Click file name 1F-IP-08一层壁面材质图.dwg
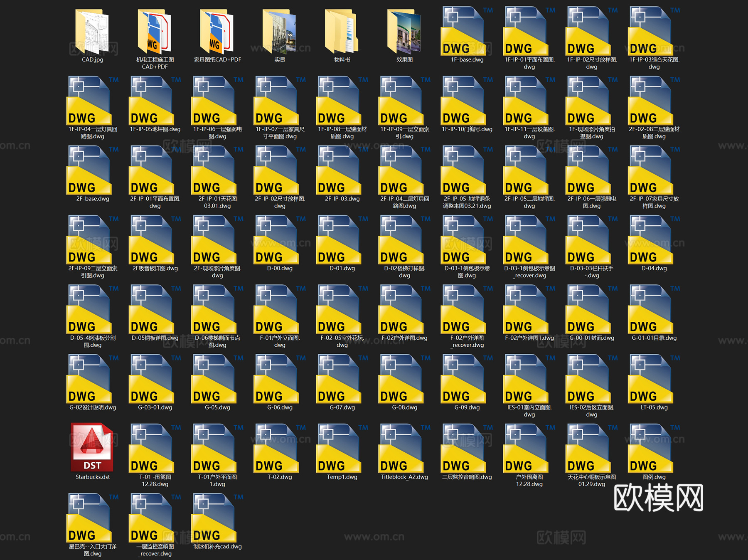 pyautogui.click(x=342, y=133)
